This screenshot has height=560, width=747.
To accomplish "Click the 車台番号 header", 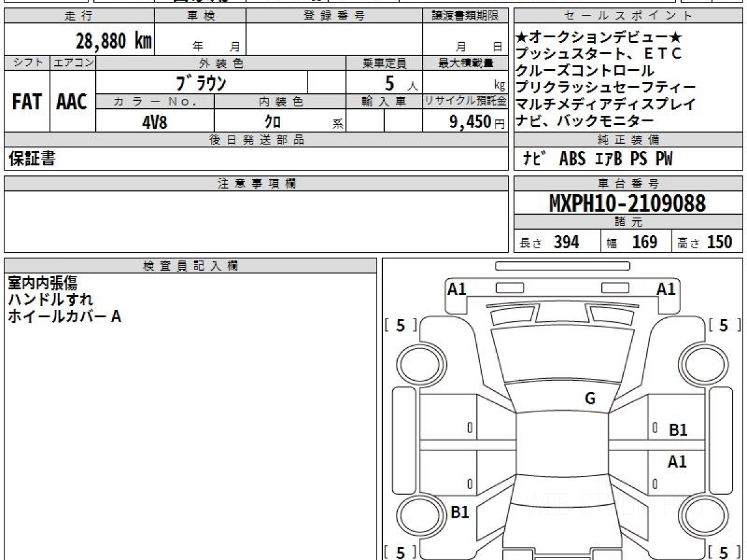I will [629, 183].
